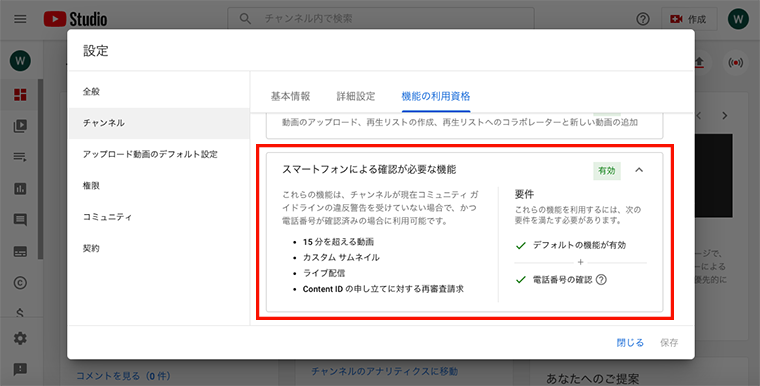
Task: Click the 要件 heading
Action: pyautogui.click(x=524, y=194)
